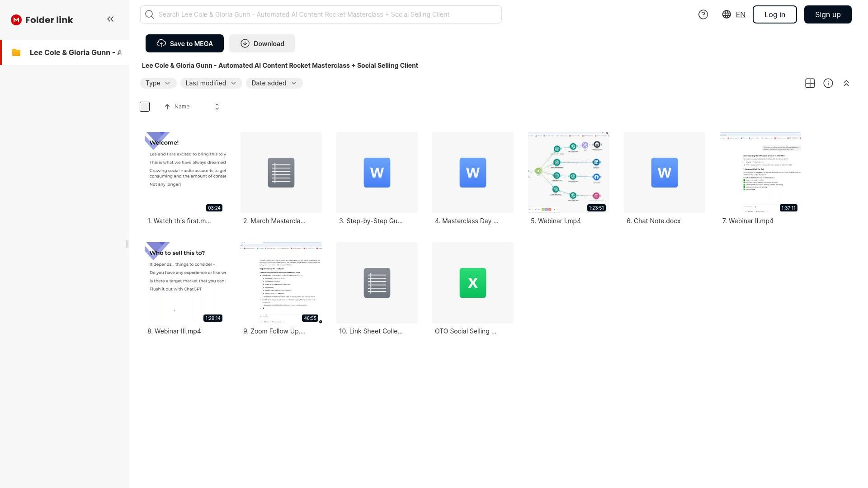Screen dimensions: 868x488
Task: Click the Download button
Action: click(262, 43)
